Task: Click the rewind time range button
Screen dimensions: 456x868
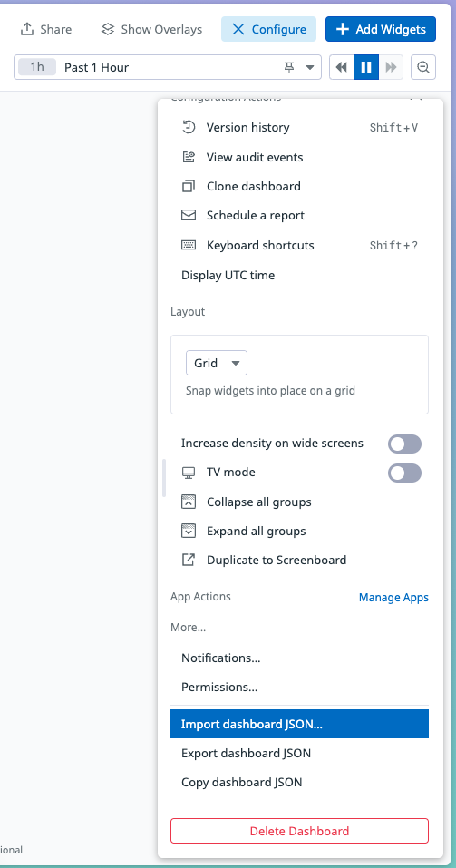Action: pyautogui.click(x=342, y=67)
